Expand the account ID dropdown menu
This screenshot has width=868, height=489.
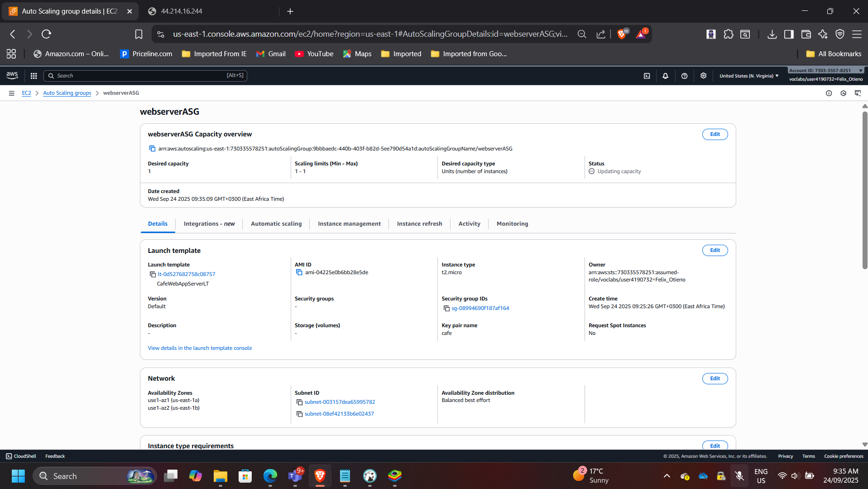pyautogui.click(x=825, y=70)
